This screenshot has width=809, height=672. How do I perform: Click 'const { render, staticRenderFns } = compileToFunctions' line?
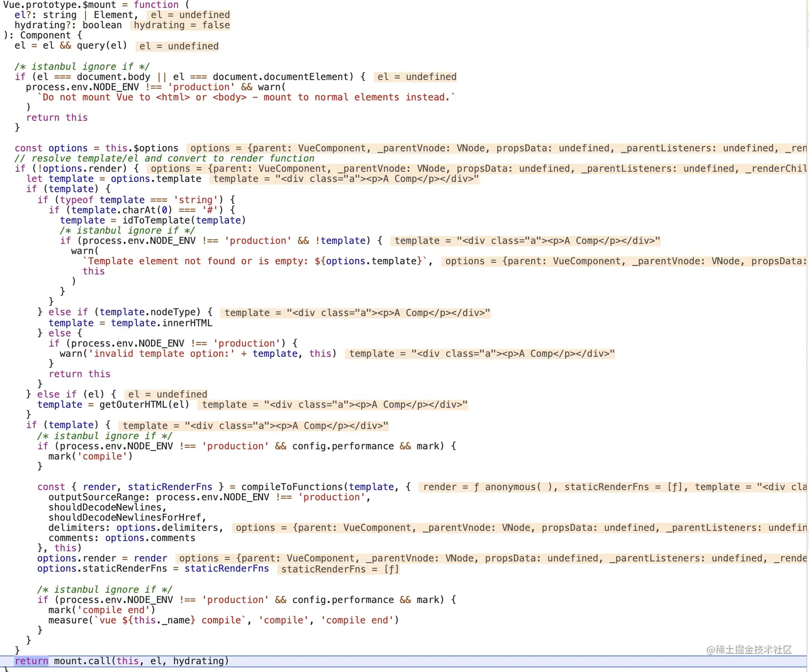(224, 487)
